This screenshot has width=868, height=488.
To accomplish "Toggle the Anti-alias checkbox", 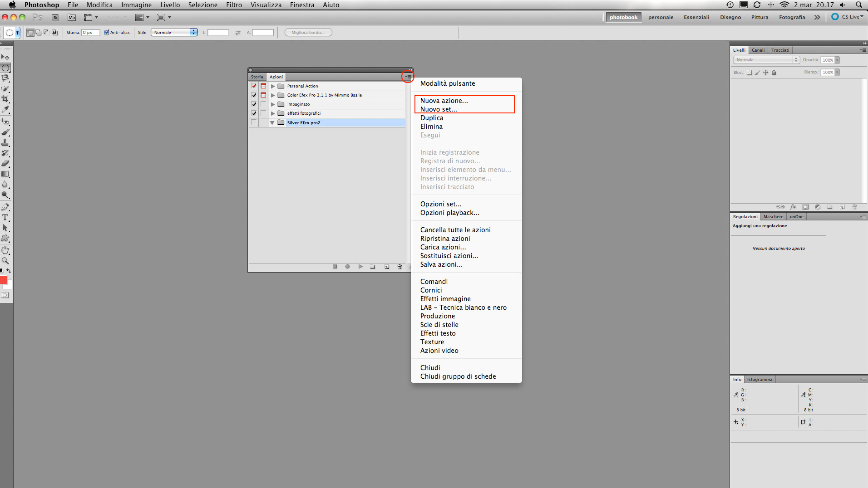I will 107,32.
